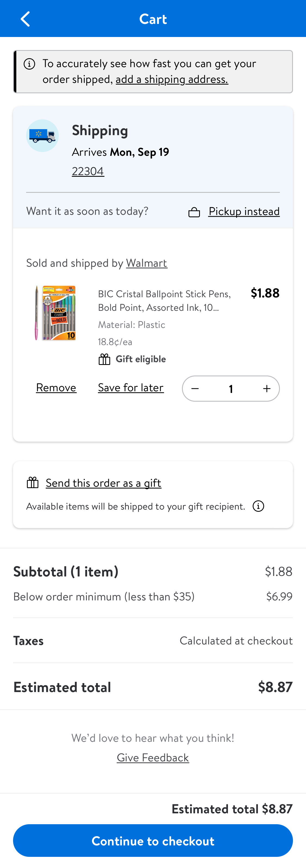Choose Pickup instead of shipping
This screenshot has width=306, height=868.
click(244, 211)
